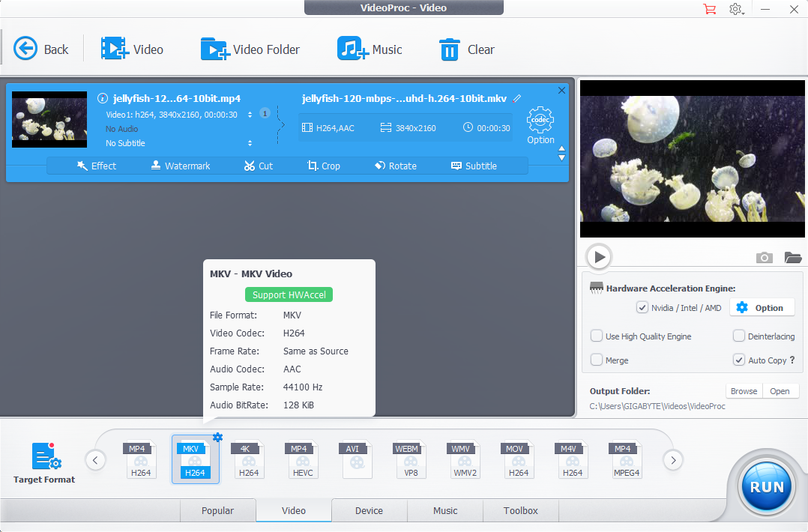Open the Crop tool

(324, 166)
